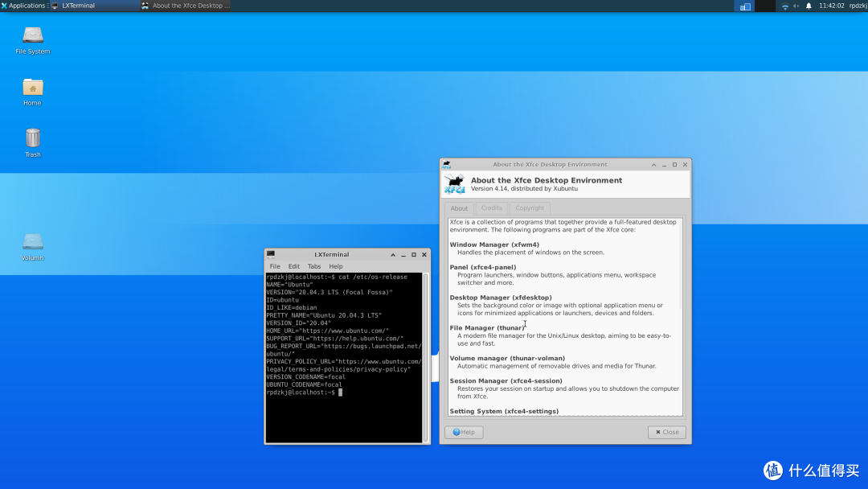Click the terminal prompt line with the cursor
This screenshot has height=489, width=868.
point(304,392)
